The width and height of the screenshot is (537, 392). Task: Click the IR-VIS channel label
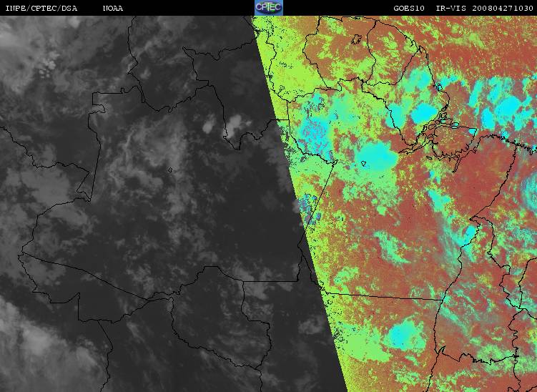[x=450, y=9]
